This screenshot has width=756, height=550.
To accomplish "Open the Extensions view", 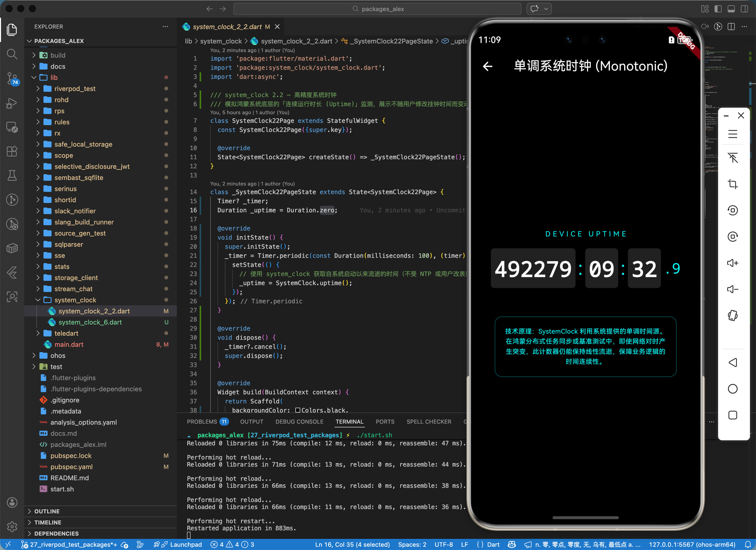I will [12, 151].
